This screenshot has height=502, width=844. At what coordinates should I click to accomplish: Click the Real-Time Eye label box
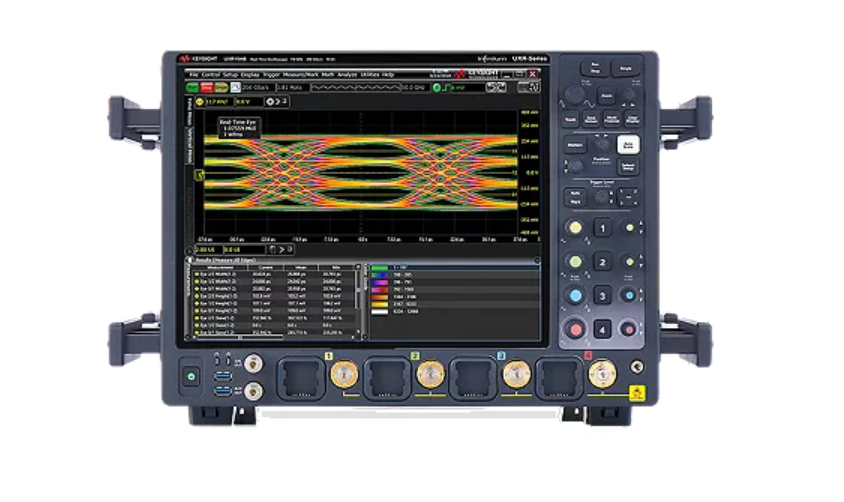coord(238,128)
